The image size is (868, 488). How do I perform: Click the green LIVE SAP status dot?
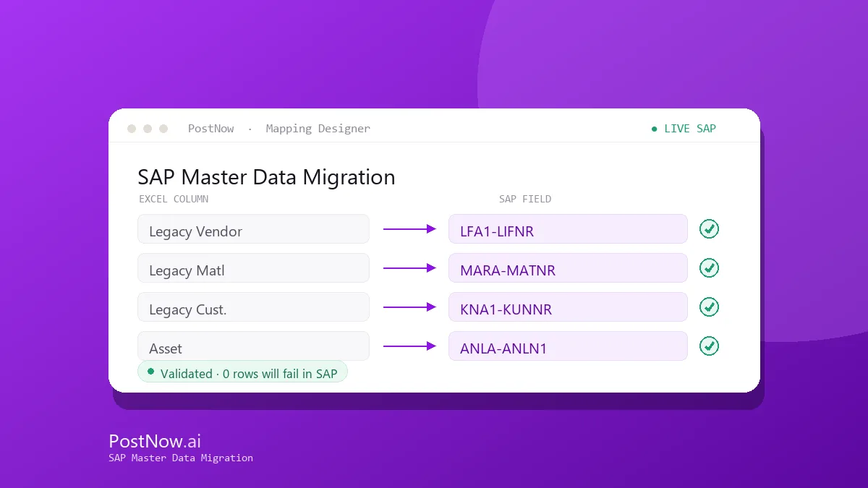click(655, 129)
